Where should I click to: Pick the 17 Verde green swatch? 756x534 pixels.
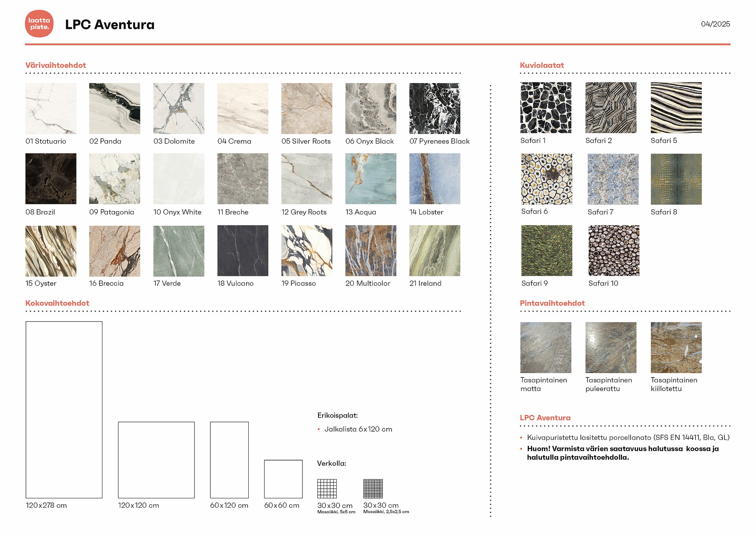tap(179, 251)
